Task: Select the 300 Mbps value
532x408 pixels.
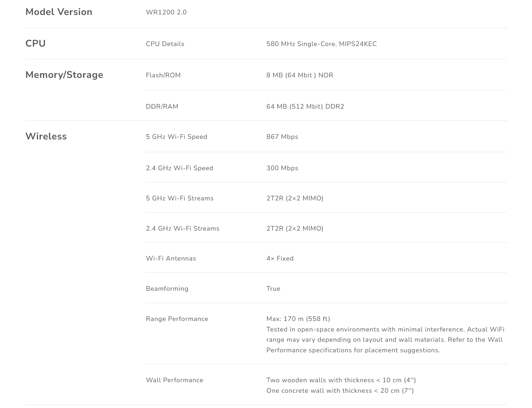Action: tap(282, 168)
